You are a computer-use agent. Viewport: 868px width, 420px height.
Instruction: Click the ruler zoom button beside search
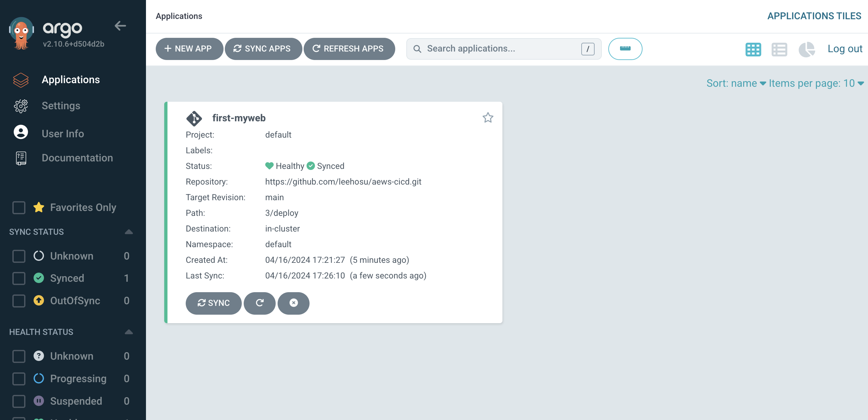tap(625, 49)
